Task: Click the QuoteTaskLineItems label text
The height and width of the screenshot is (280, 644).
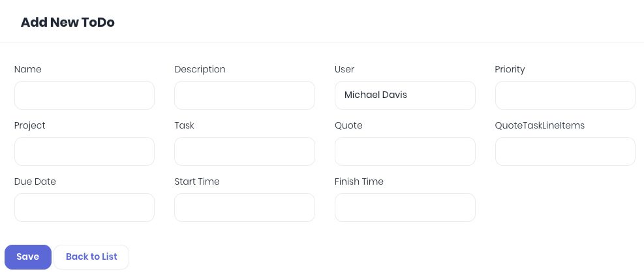Action: [540, 125]
